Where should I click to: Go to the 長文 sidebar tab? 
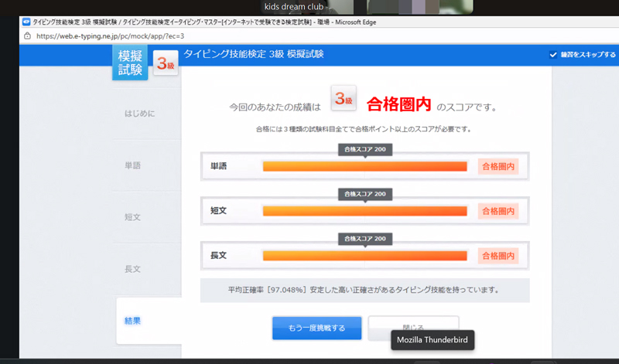pos(132,269)
